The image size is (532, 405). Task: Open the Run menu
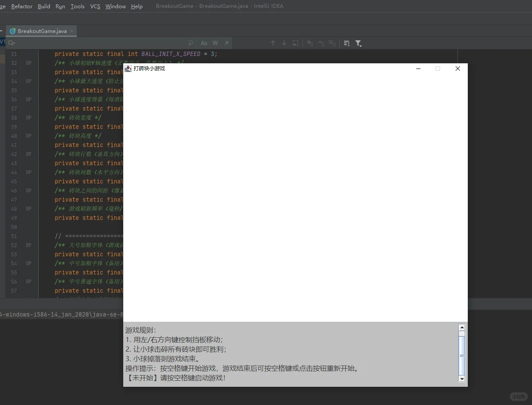pyautogui.click(x=60, y=6)
